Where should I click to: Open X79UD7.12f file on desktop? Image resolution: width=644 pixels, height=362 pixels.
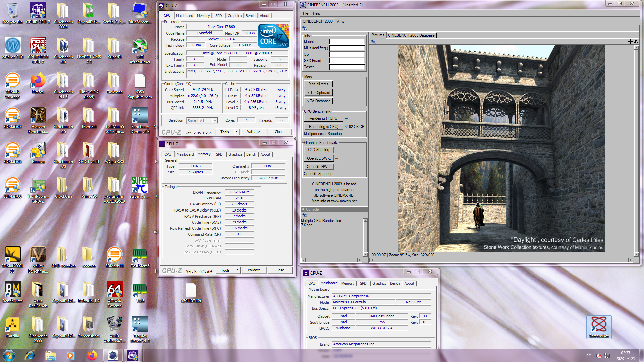[x=191, y=292]
